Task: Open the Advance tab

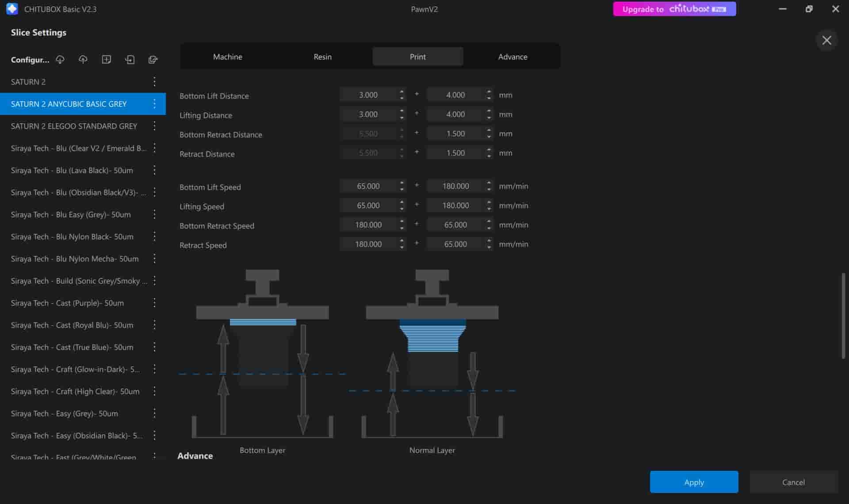Action: pos(512,57)
